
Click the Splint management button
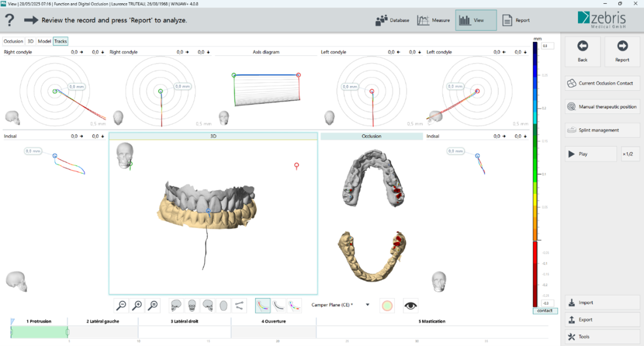pos(602,130)
